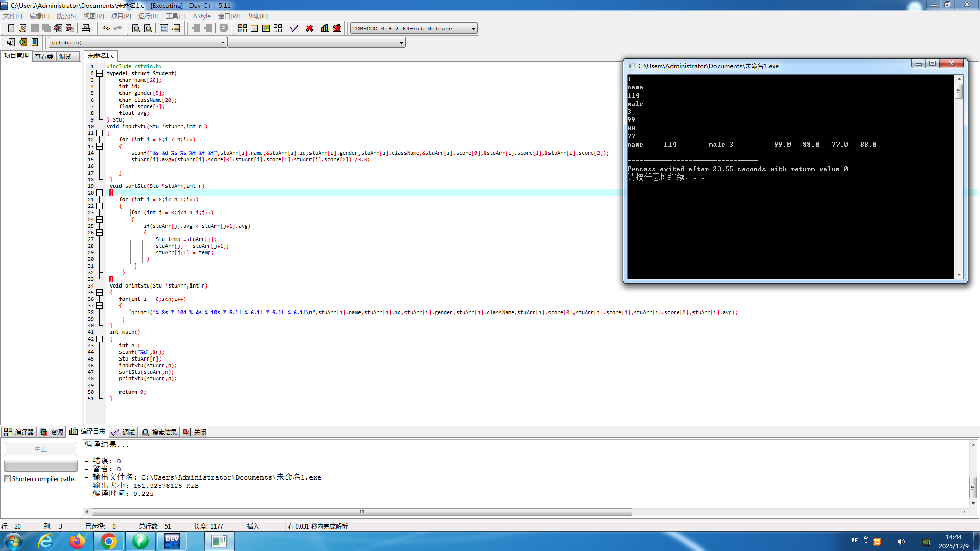Stop execution with the red X icon
The image size is (980, 551).
coord(309,28)
